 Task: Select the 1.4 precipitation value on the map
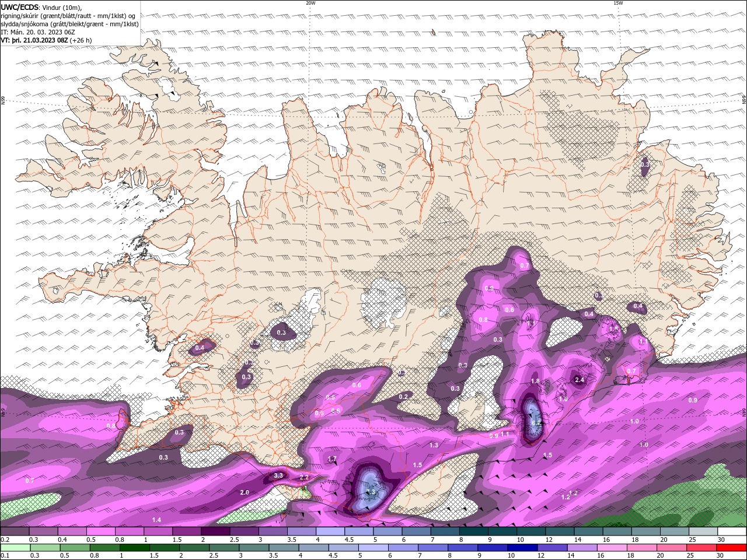[x=156, y=520]
